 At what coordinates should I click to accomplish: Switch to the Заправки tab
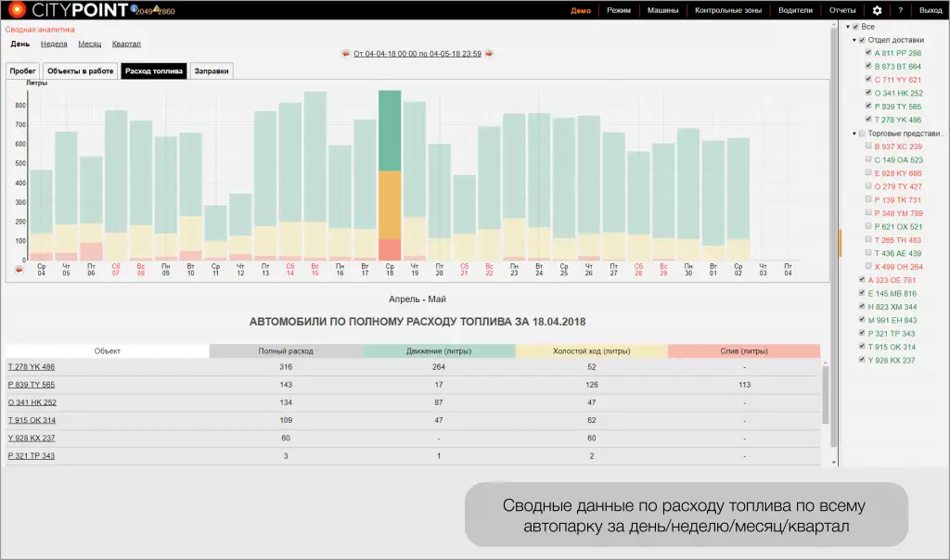(x=212, y=70)
